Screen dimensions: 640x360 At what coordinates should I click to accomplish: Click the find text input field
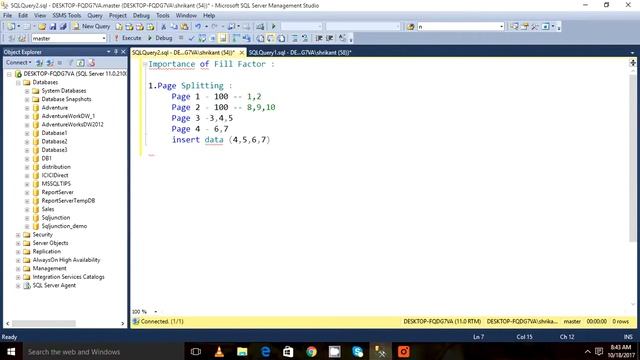tap(458, 27)
